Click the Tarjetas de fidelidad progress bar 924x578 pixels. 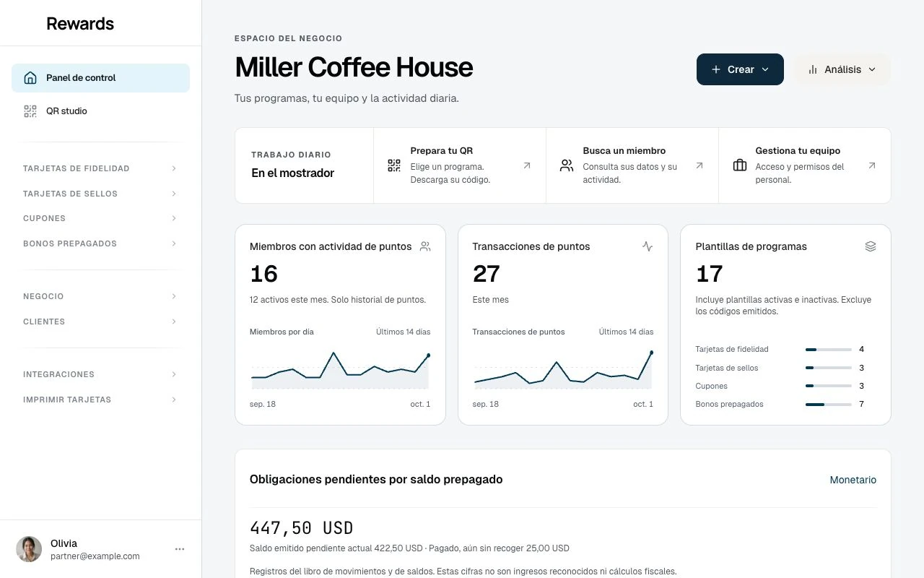pyautogui.click(x=829, y=350)
